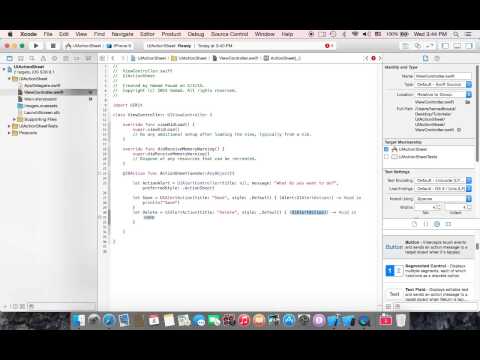Open Spotlight search in menu bar
Image resolution: width=480 pixels, height=360 pixels.
click(456, 34)
